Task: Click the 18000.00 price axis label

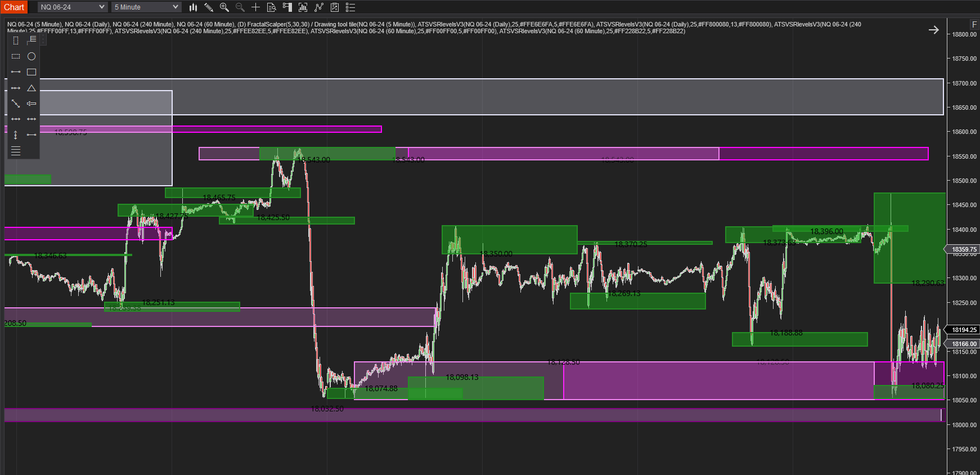Action: 964,425
